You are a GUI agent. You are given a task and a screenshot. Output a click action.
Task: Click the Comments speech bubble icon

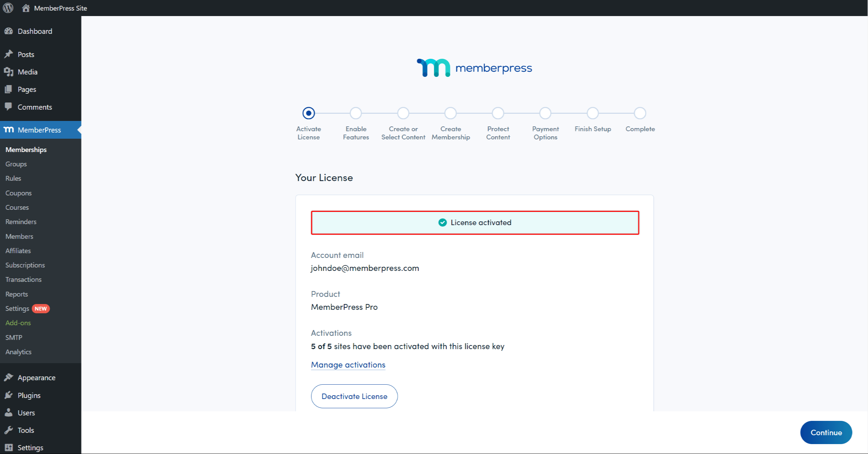point(9,107)
